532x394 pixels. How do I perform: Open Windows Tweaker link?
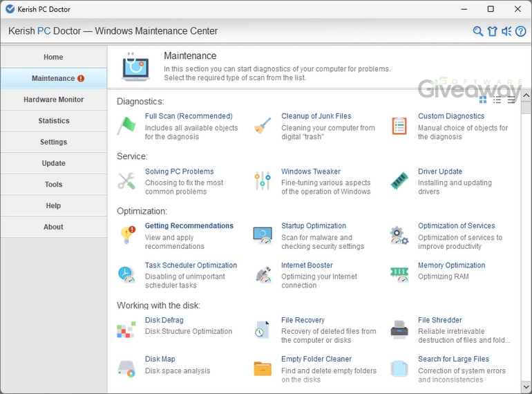tap(310, 171)
